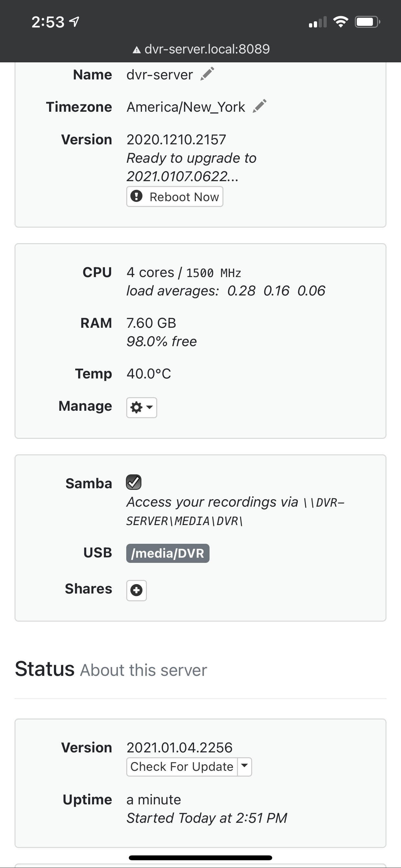The width and height of the screenshot is (401, 868).
Task: Tap the cellular signal bars icon
Action: [318, 22]
